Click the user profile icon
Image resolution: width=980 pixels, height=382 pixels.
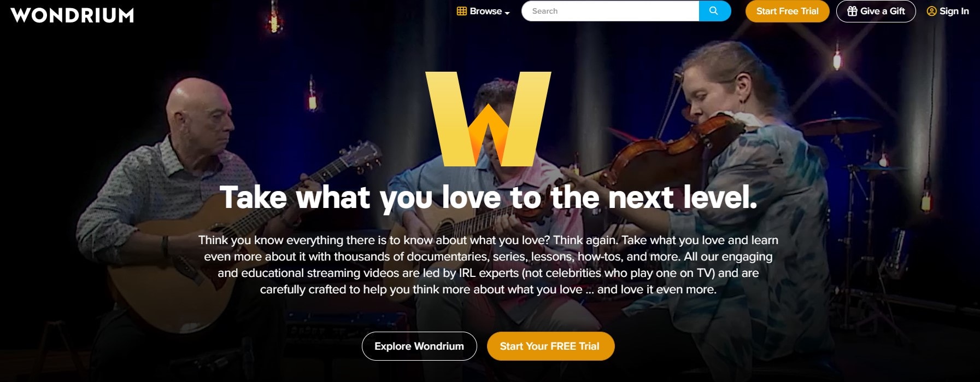point(931,11)
